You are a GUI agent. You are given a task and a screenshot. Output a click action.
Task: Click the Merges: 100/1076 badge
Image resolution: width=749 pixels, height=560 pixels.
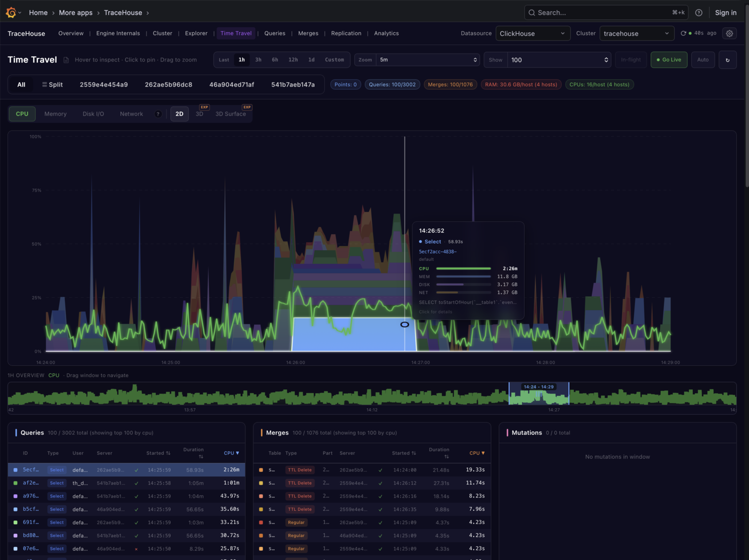coord(450,85)
